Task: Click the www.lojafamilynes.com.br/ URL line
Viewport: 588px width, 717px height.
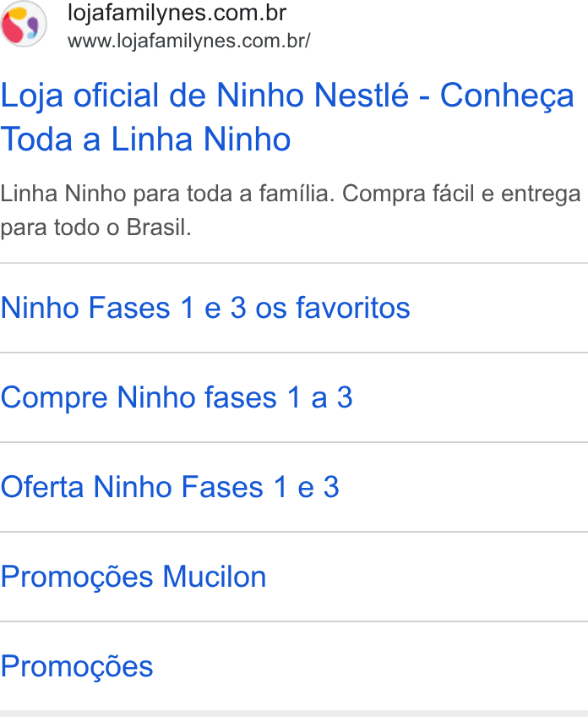Action: [x=188, y=41]
